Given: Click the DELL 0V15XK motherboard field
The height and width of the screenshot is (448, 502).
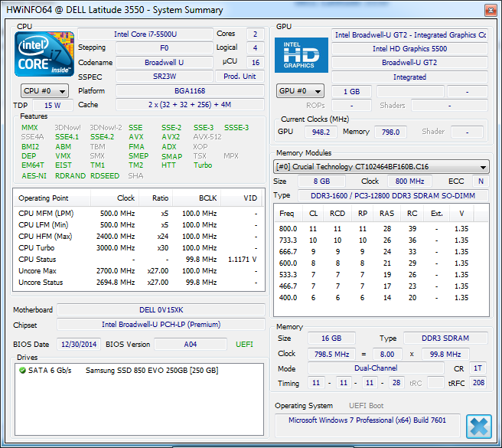Looking at the screenshot, I should 161,310.
